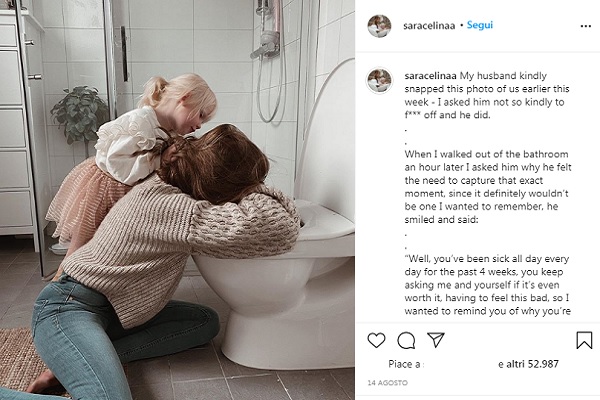Viewport: 600px width, 400px height.
Task: Save post using bookmark icon
Action: (x=584, y=340)
